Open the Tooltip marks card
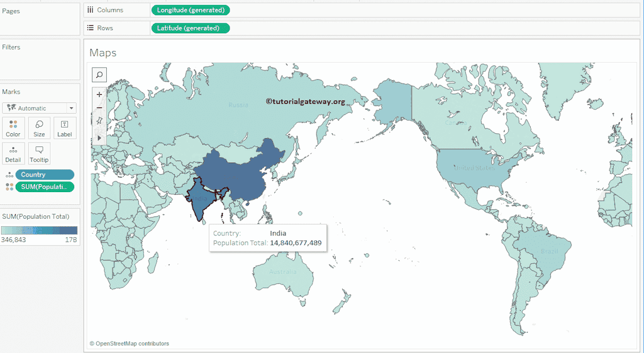 tap(39, 154)
